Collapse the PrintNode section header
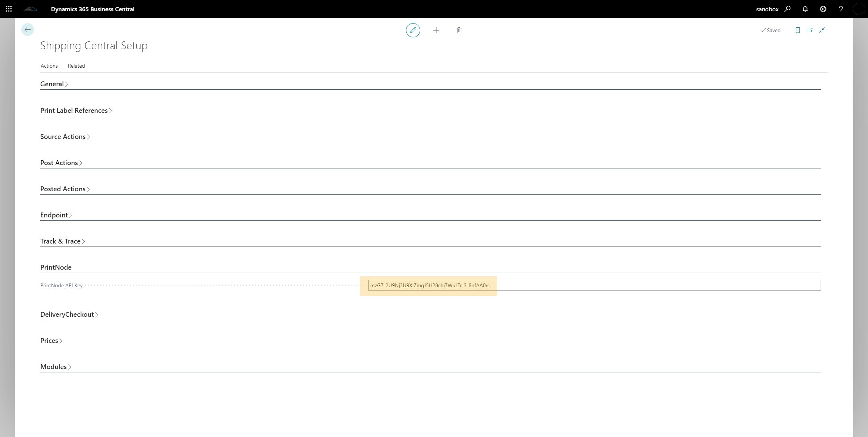This screenshot has height=437, width=868. [56, 267]
